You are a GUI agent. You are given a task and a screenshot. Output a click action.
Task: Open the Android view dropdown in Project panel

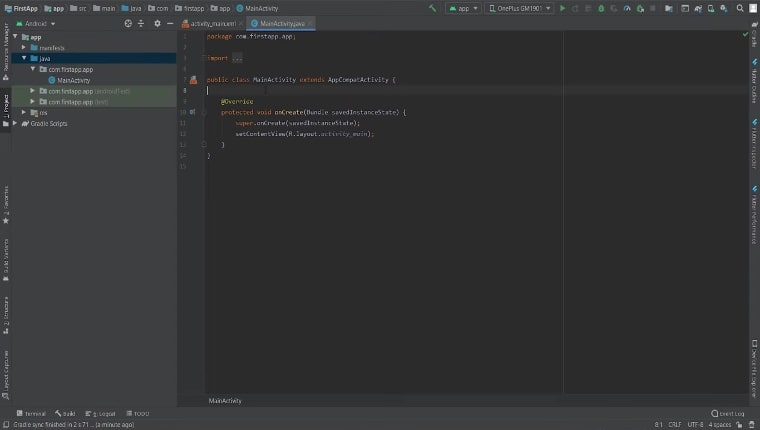click(x=36, y=23)
